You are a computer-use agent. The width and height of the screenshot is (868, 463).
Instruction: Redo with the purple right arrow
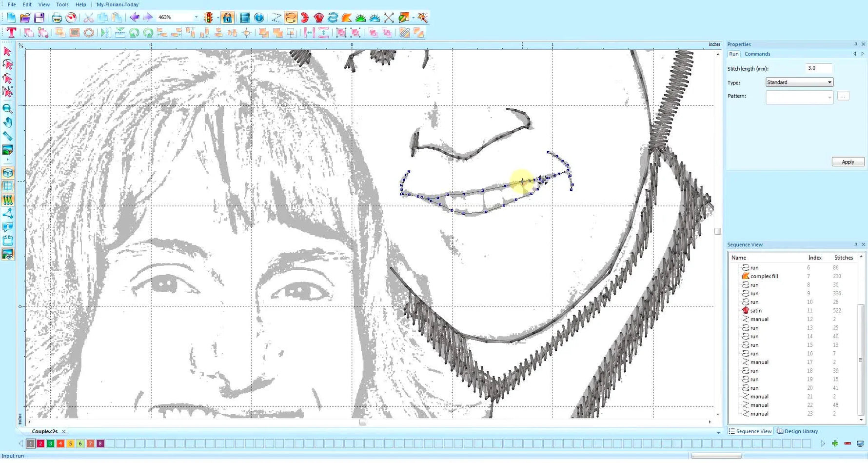148,18
